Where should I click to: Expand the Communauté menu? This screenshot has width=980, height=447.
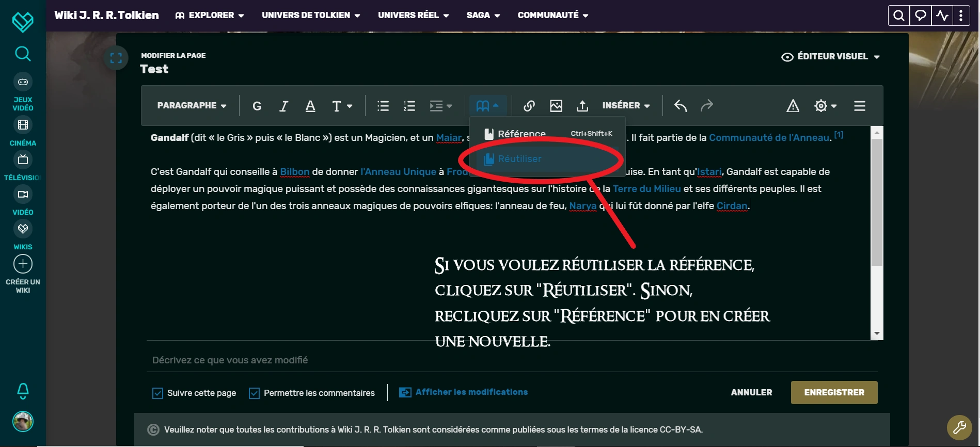553,15
